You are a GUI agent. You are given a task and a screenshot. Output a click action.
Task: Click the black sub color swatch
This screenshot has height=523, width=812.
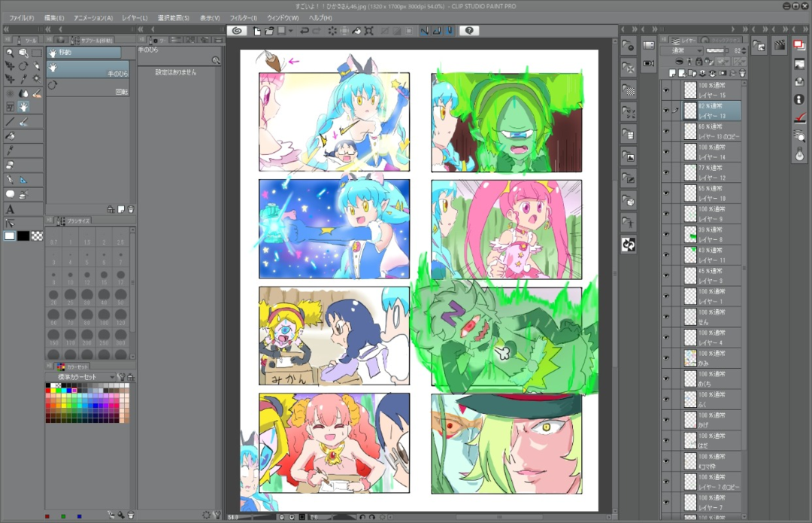point(23,236)
